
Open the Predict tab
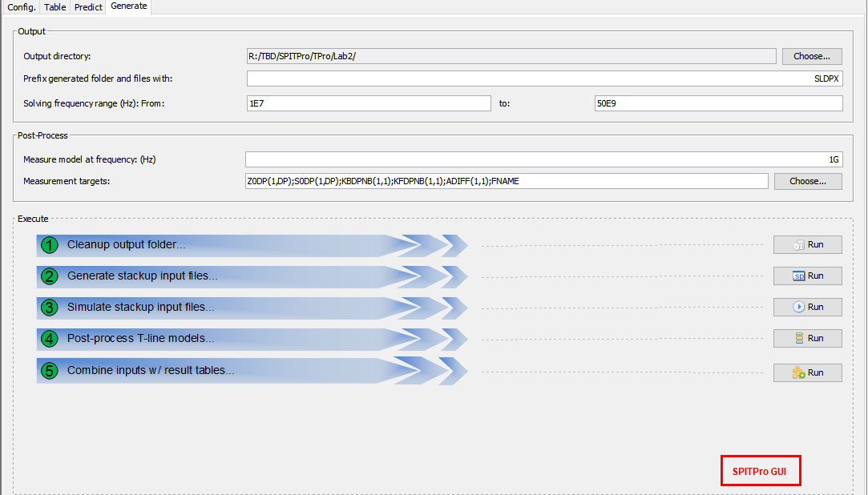(x=88, y=7)
